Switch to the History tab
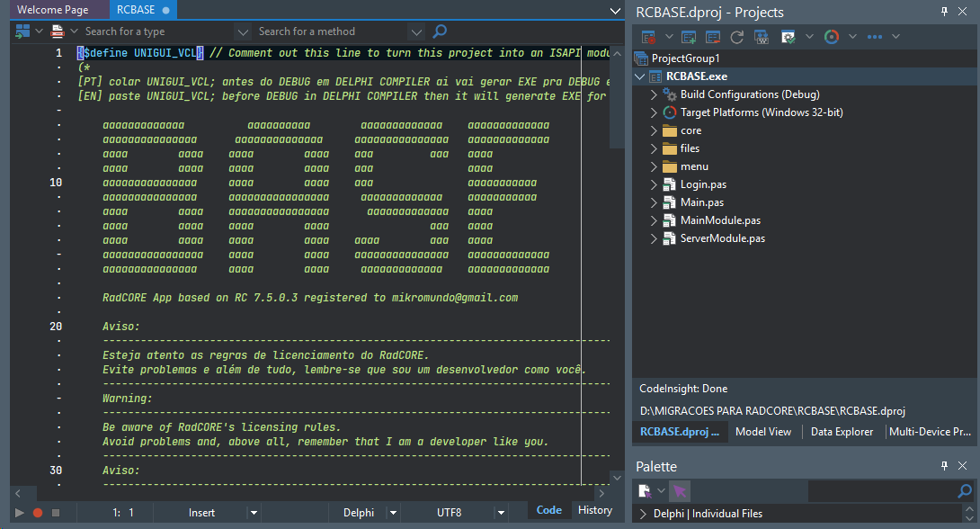 (x=594, y=510)
